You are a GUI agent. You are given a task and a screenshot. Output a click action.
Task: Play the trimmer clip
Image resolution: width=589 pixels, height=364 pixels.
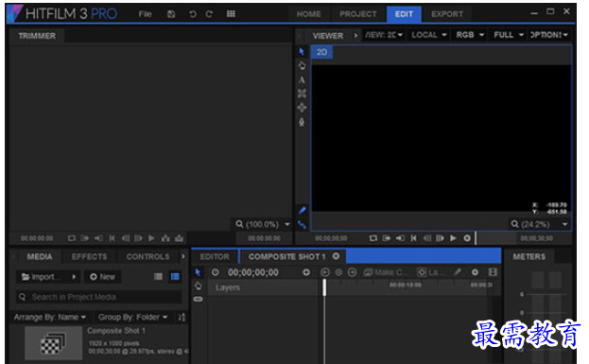pos(151,238)
